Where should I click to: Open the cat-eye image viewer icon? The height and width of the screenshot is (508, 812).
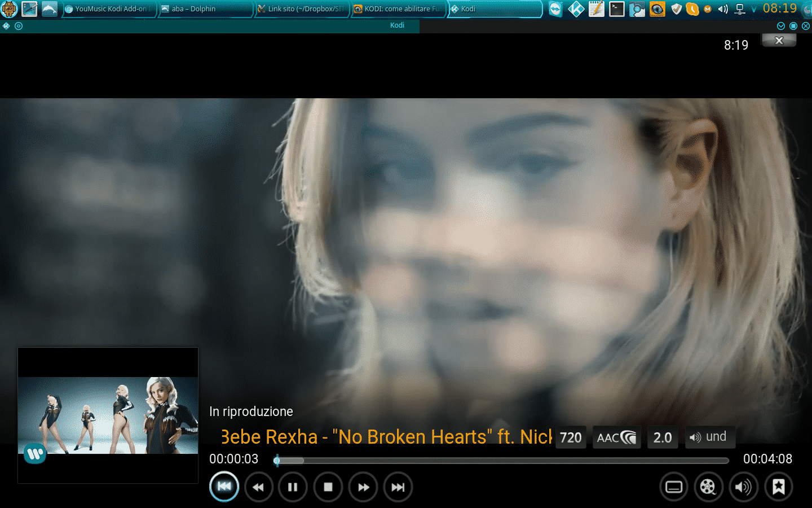[657, 9]
